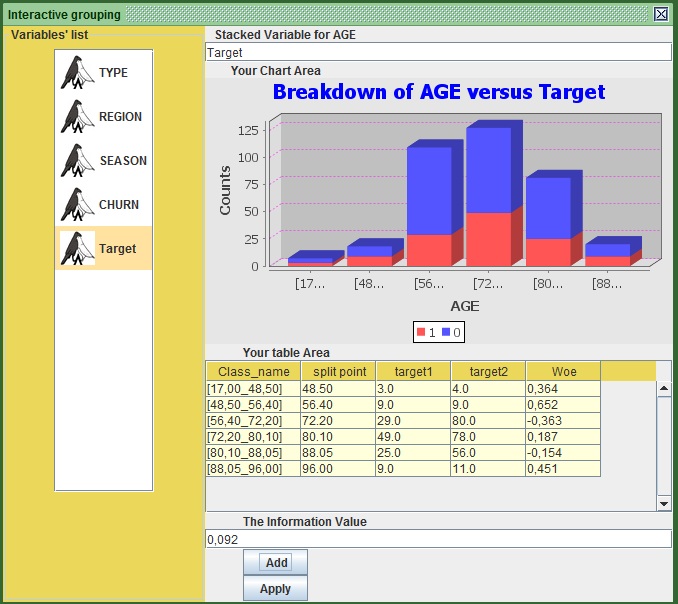Image resolution: width=678 pixels, height=604 pixels.
Task: Click the split point column header
Action: coord(338,371)
